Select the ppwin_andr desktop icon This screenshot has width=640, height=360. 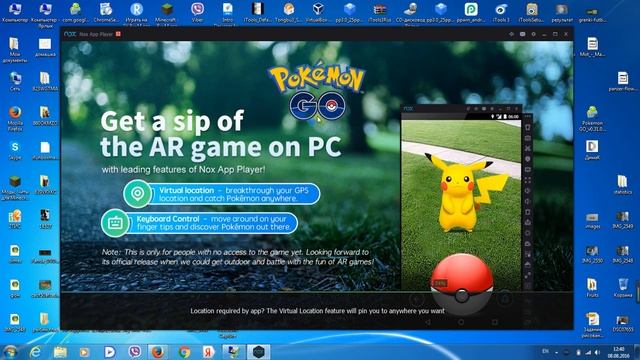pos(471,12)
